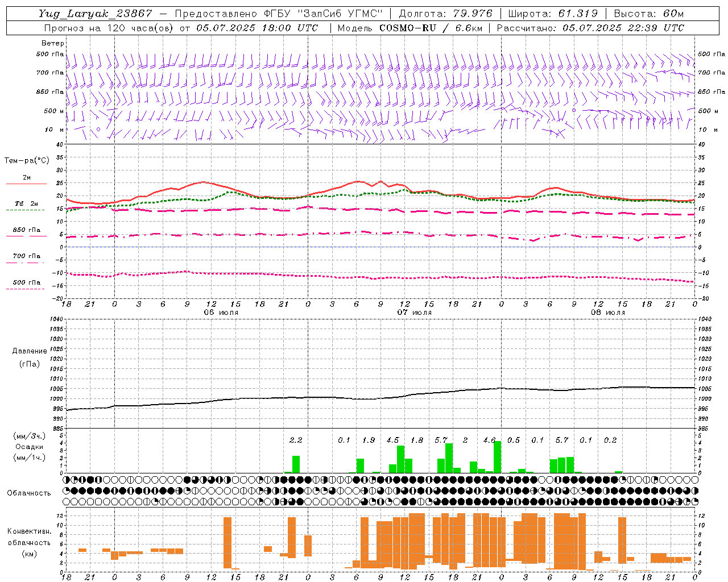Click the Давление pressure panel label
The image size is (728, 582).
(29, 351)
